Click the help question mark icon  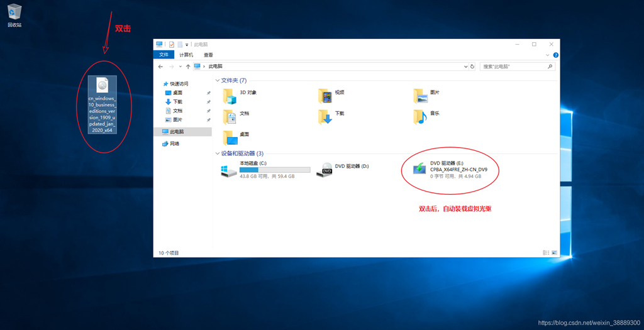coord(555,55)
